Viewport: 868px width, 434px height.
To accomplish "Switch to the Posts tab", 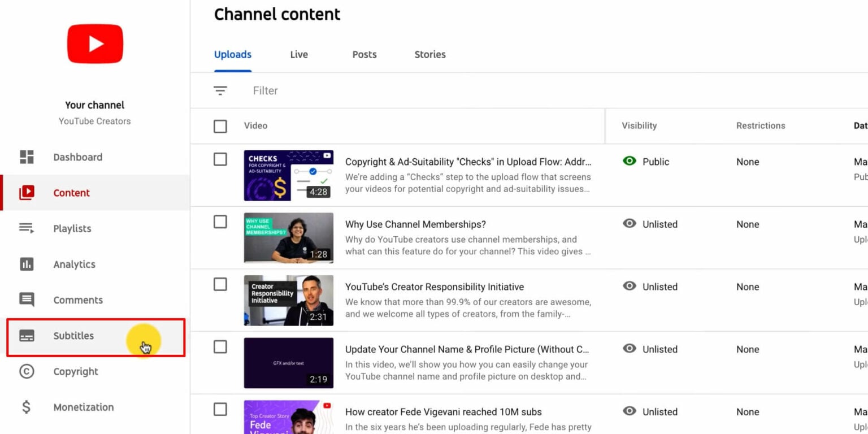I will coord(364,54).
